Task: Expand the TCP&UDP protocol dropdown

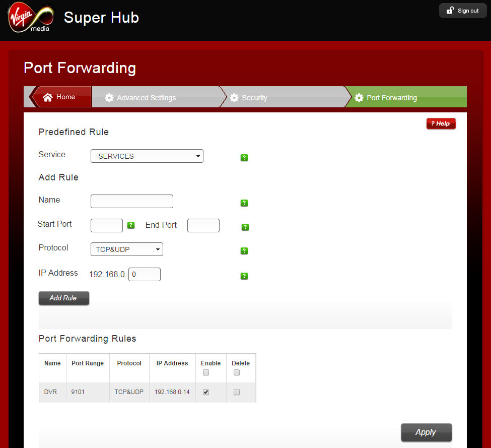Action: tap(126, 249)
